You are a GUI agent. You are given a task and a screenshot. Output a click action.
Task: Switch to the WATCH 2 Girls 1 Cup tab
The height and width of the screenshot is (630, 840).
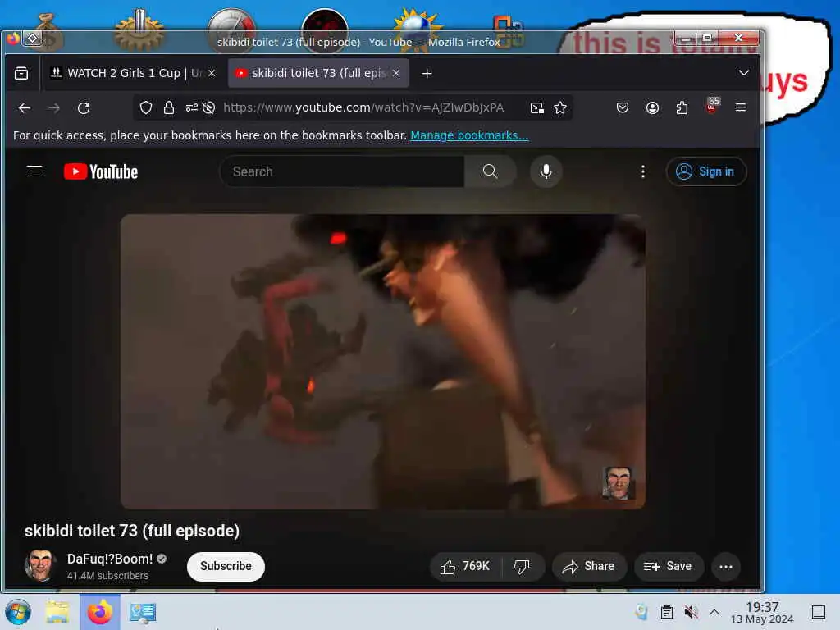click(x=125, y=73)
